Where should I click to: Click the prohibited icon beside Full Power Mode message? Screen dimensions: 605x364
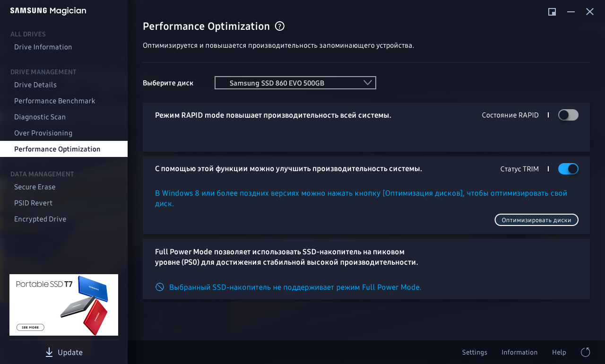point(160,287)
